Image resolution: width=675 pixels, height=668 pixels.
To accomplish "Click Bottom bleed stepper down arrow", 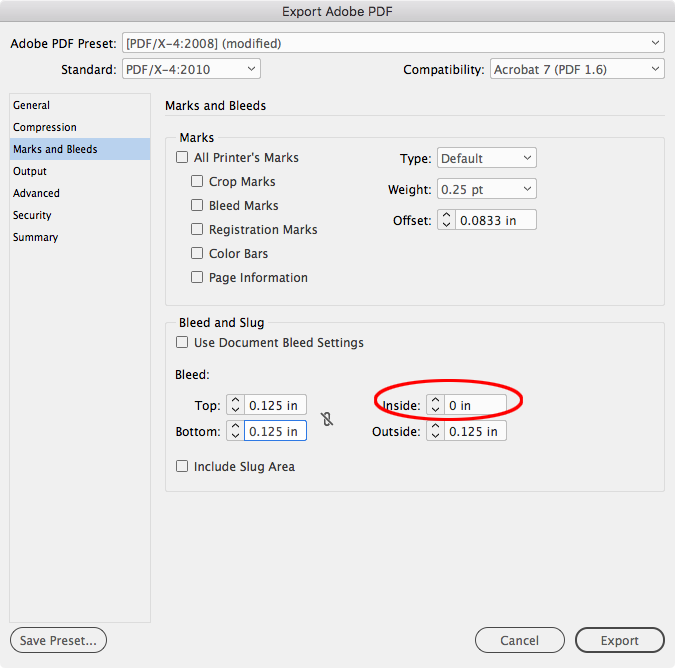I will (x=235, y=435).
